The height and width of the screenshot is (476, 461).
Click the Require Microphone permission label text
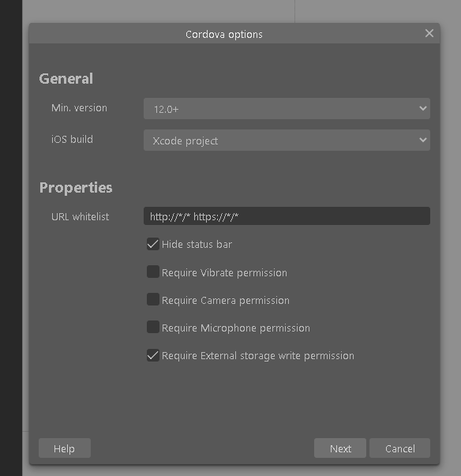[236, 328]
